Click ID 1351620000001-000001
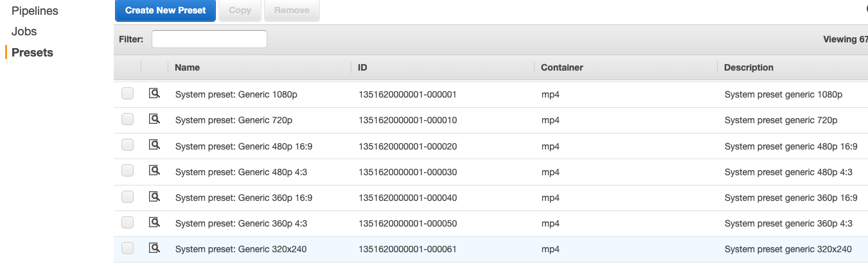The image size is (868, 267). pyautogui.click(x=407, y=94)
